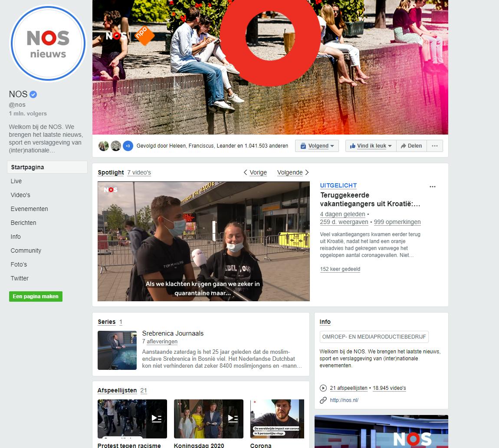Click the green Een pagina maken button

coord(36,296)
